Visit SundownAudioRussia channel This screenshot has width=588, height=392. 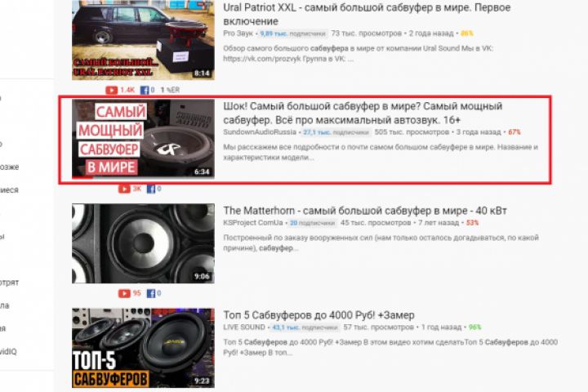[x=260, y=132]
